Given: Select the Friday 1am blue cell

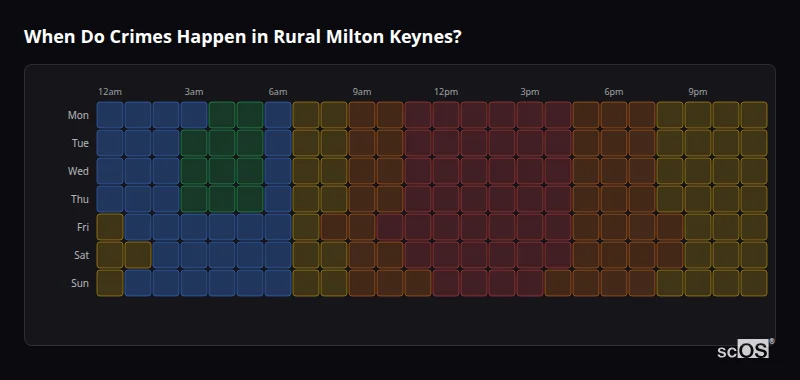Looking at the screenshot, I should pos(138,227).
